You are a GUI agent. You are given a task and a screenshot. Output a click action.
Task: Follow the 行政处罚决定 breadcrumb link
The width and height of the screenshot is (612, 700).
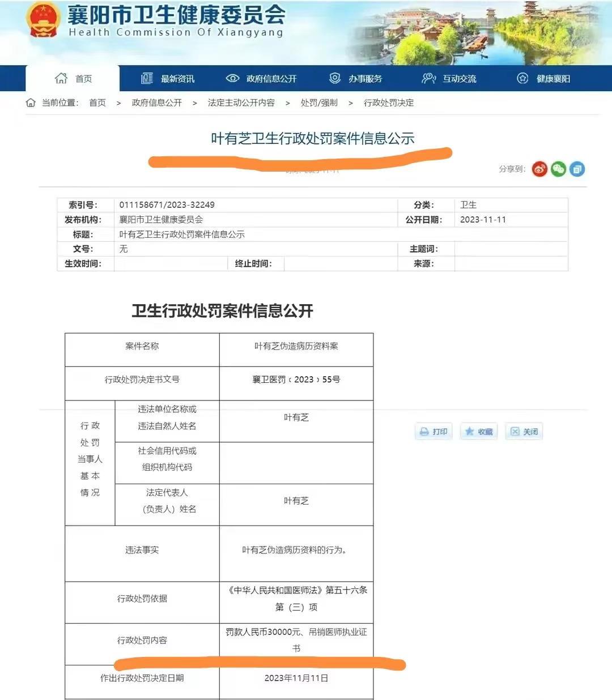[x=388, y=103]
